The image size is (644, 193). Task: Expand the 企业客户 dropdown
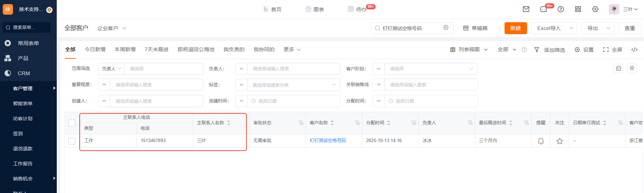click(x=112, y=28)
